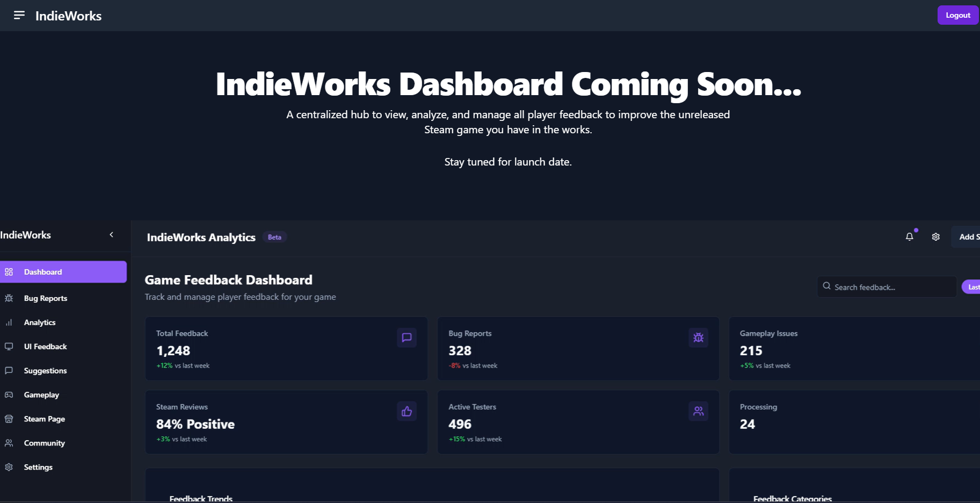Click the Beta badge

point(274,237)
